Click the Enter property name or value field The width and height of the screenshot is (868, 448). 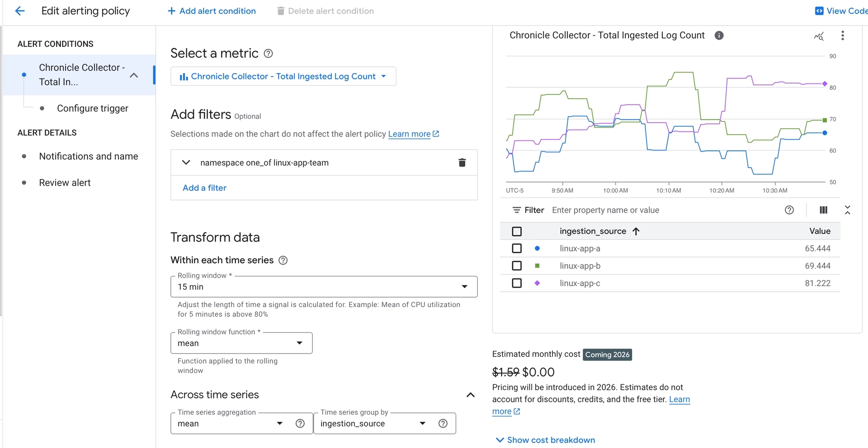click(633, 210)
